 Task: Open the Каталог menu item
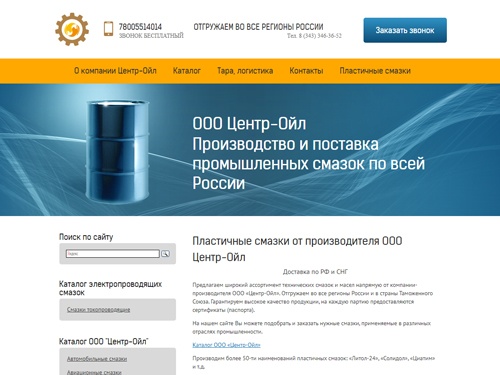point(187,71)
